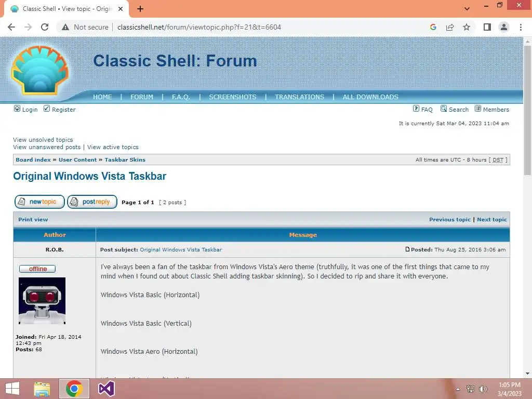The width and height of the screenshot is (532, 399).
Task: Go back with the browser back arrow
Action: tap(11, 27)
